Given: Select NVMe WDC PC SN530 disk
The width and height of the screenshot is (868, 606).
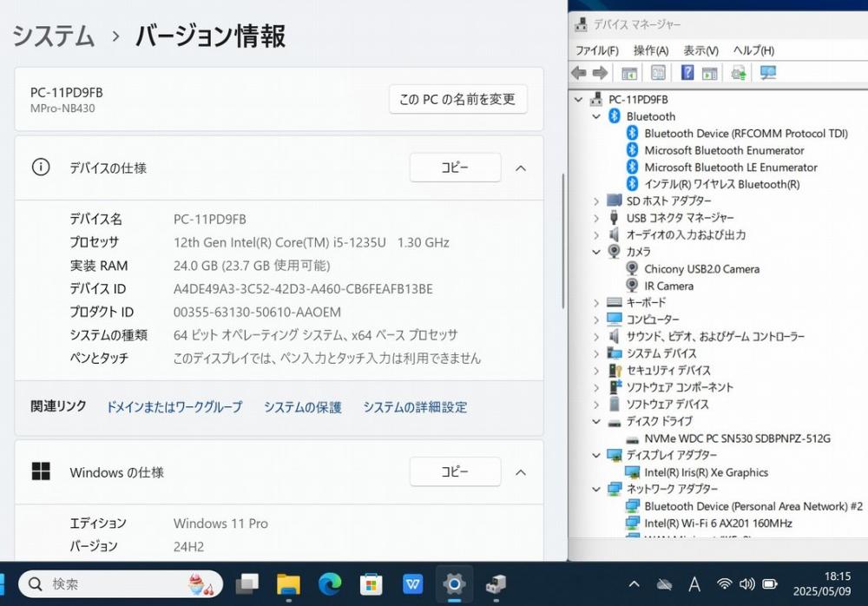Looking at the screenshot, I should (737, 438).
